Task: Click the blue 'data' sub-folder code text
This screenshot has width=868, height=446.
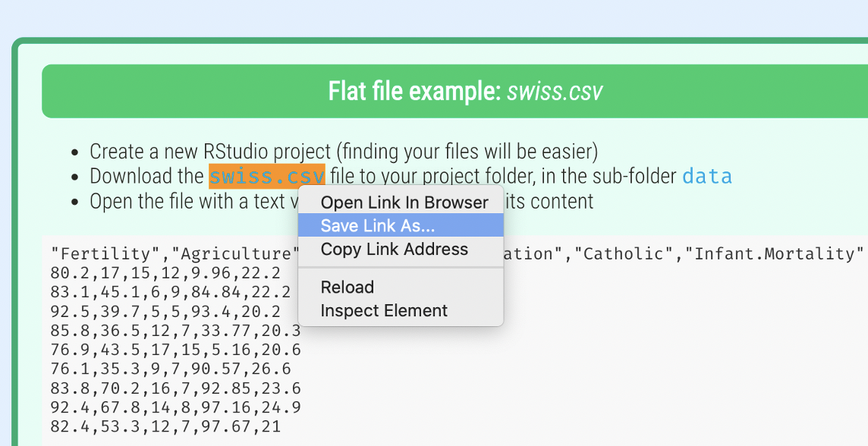Action: [x=706, y=176]
